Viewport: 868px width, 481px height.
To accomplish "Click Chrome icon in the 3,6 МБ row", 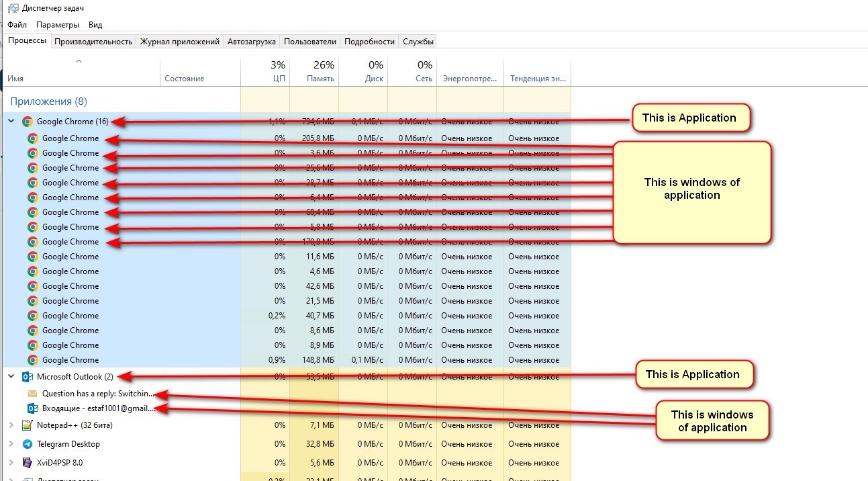I will 33,153.
